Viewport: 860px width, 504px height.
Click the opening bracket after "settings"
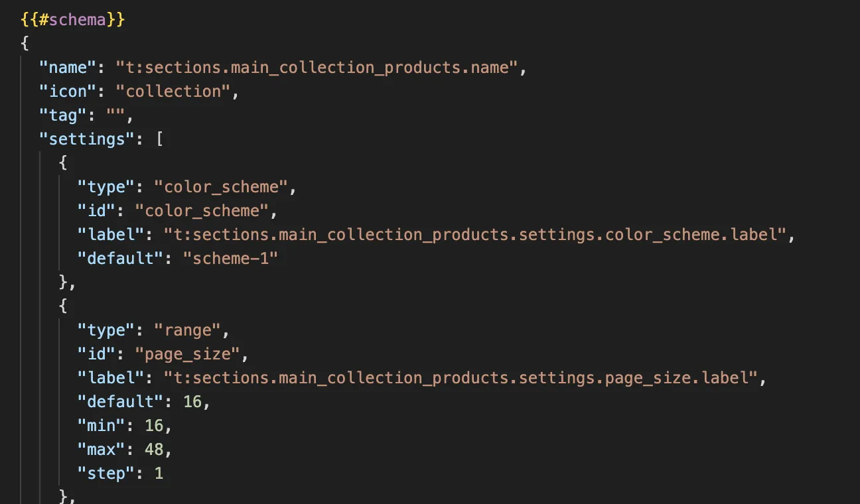(x=159, y=139)
